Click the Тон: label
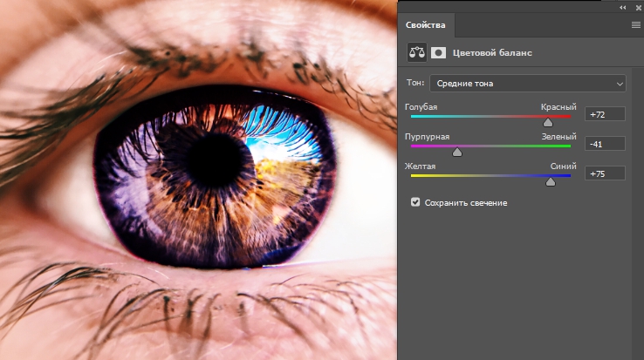The width and height of the screenshot is (644, 360). (x=415, y=83)
